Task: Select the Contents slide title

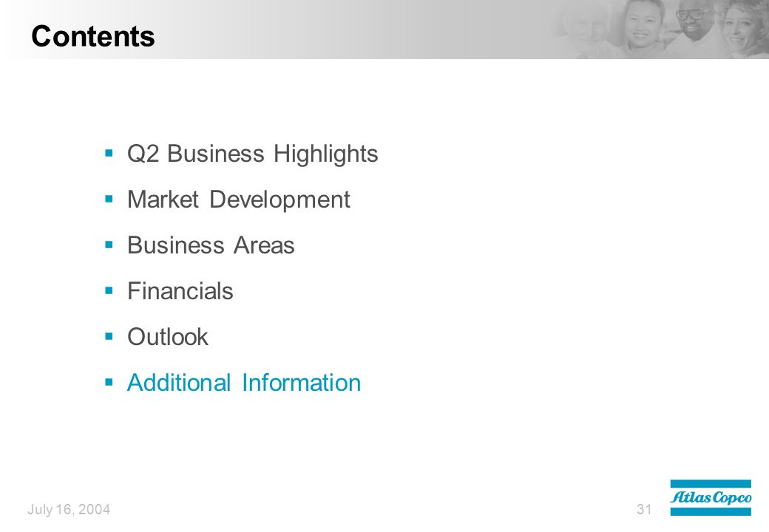Action: (x=93, y=36)
